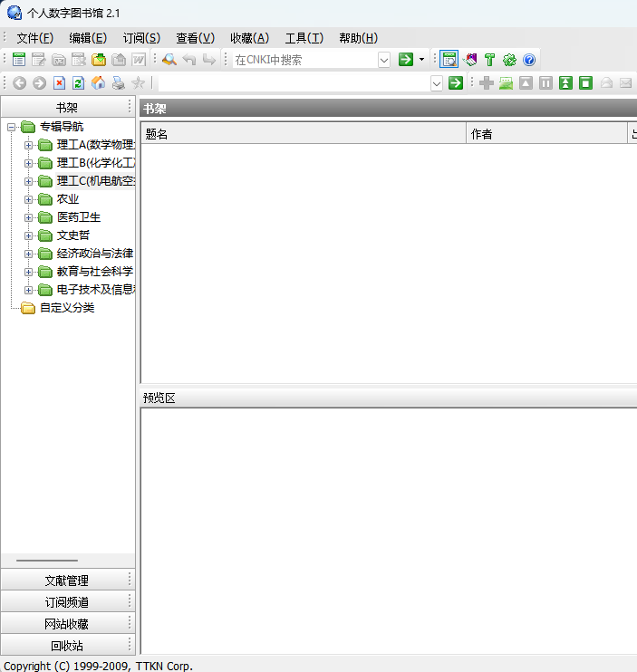Select the 自定义分类 folder
The image size is (637, 672).
[66, 308]
